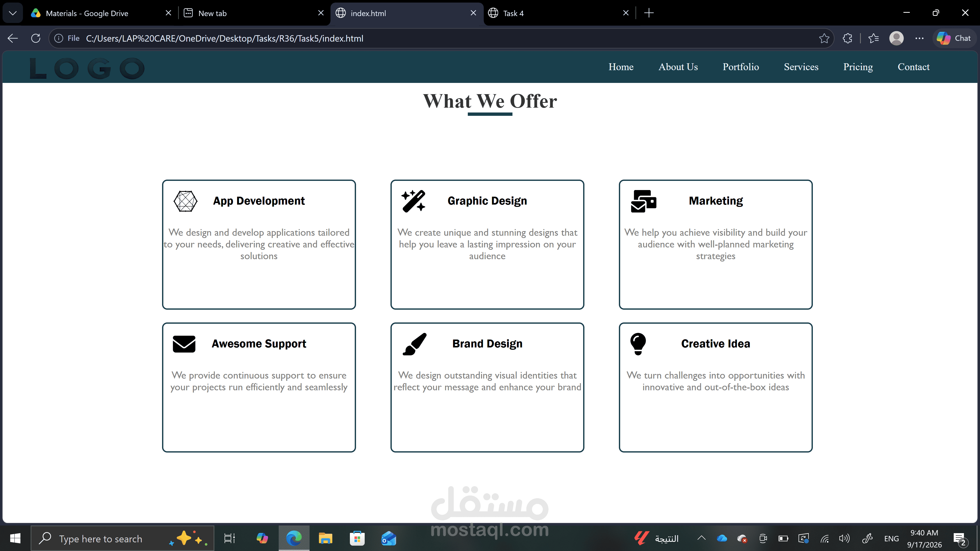The height and width of the screenshot is (551, 980).
Task: Open the Home nav link
Action: [x=621, y=67]
